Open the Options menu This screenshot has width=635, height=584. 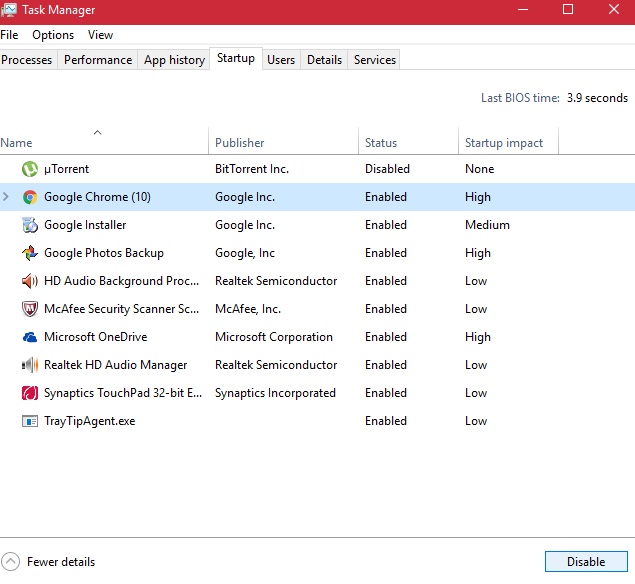[53, 35]
